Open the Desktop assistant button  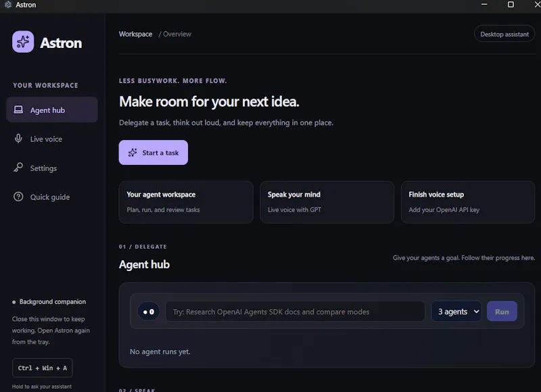(504, 34)
